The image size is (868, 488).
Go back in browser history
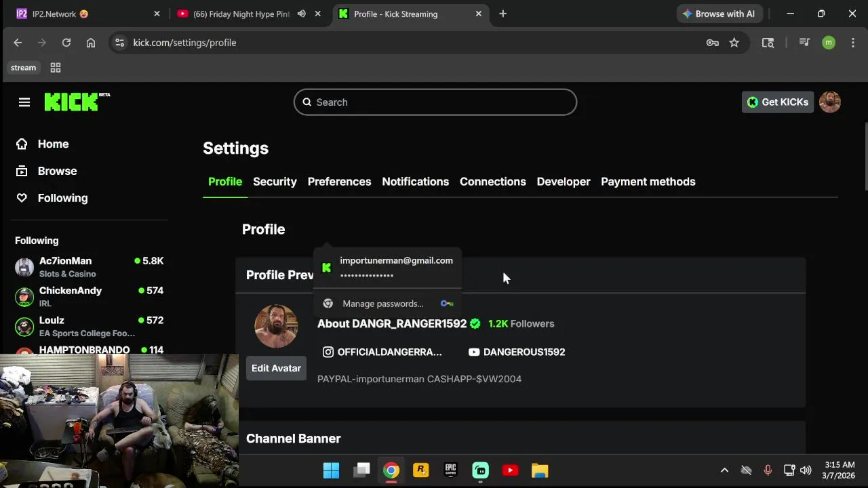[18, 43]
